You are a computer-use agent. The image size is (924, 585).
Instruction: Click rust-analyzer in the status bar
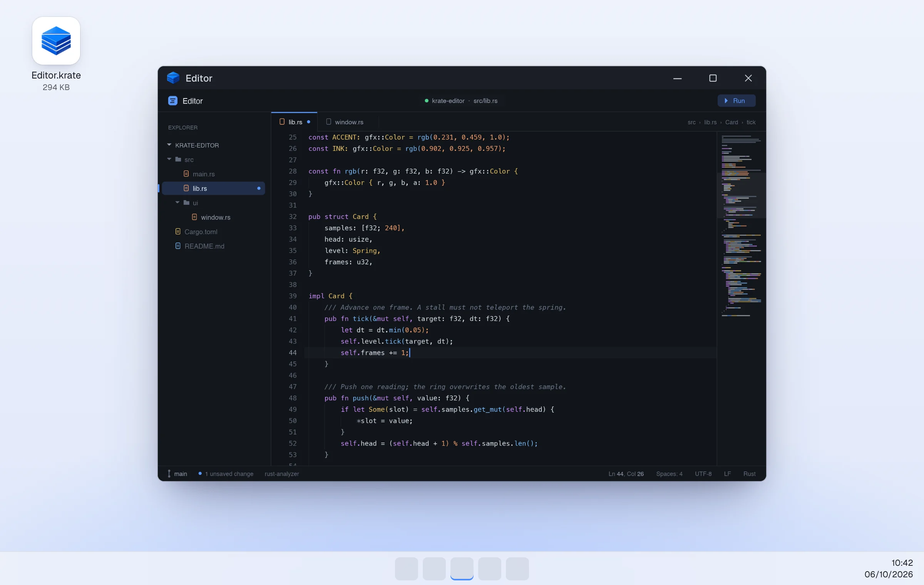(282, 474)
